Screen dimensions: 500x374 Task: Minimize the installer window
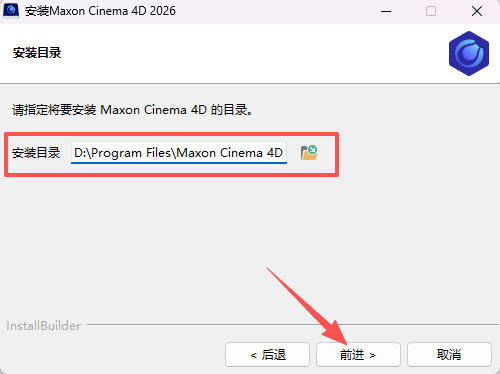pos(386,11)
